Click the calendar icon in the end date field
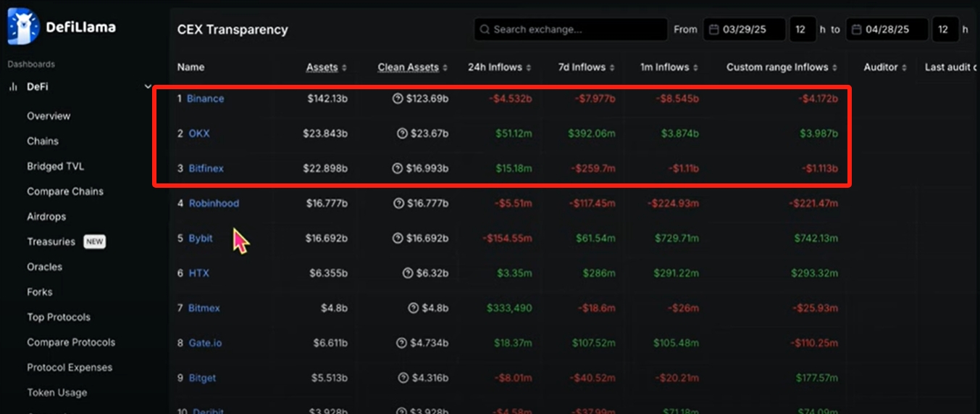This screenshot has width=980, height=414. pos(856,30)
